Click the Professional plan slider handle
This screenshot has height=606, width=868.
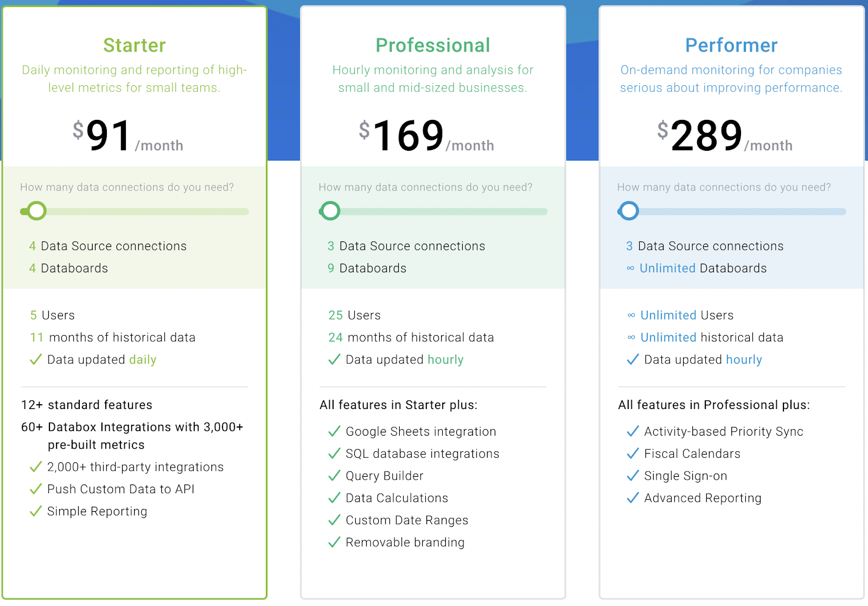coord(330,211)
